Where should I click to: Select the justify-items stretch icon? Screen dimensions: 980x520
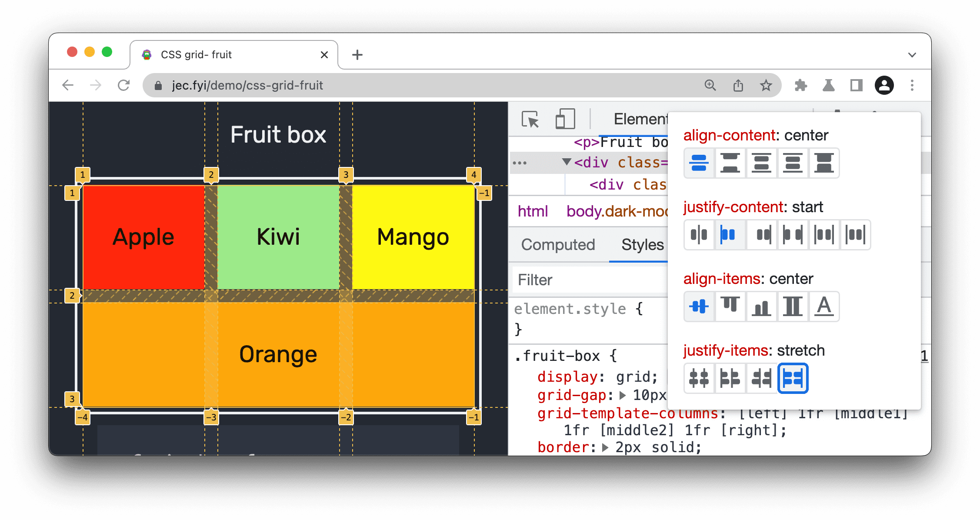(793, 378)
